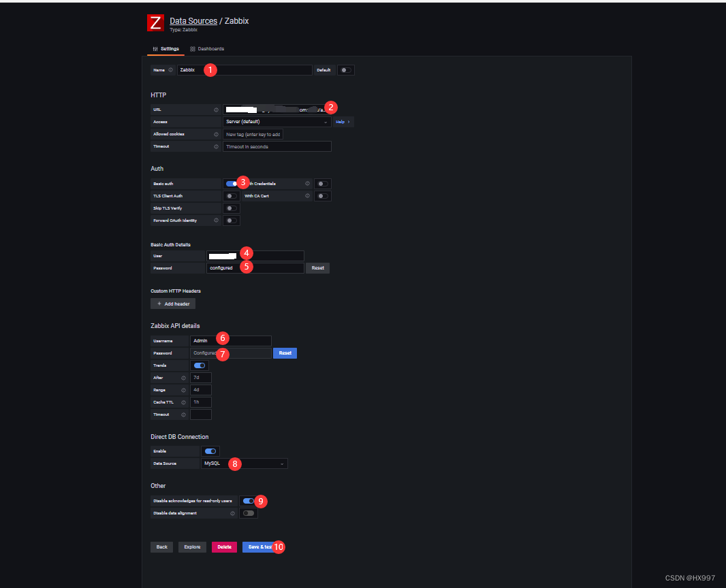Viewport: 726px width, 588px height.
Task: Click the info icon beside Allowed cookies
Action: [x=216, y=134]
